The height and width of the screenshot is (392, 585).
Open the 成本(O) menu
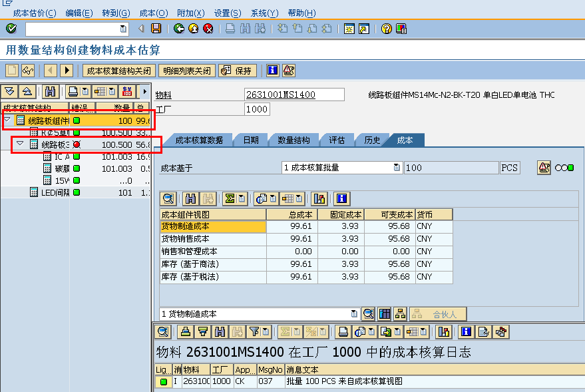pos(154,13)
